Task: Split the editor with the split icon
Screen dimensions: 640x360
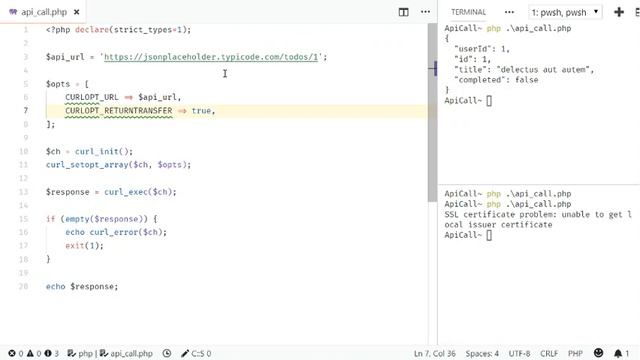Action: (403, 12)
